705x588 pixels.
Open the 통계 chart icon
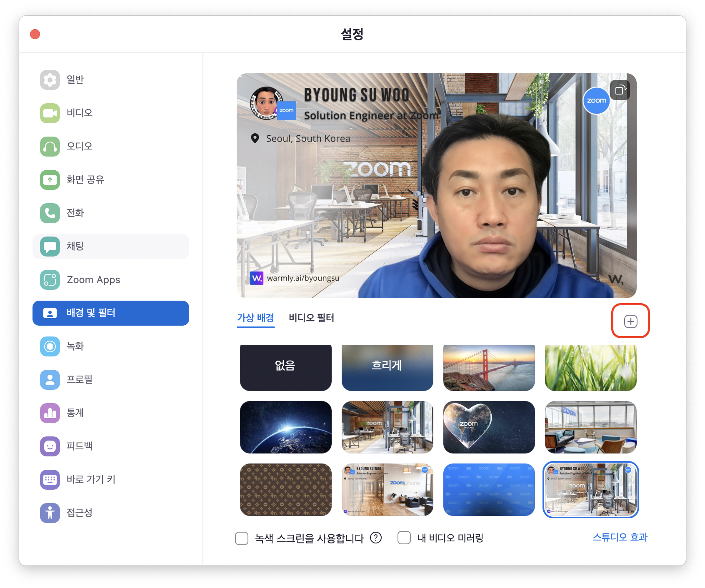tap(50, 413)
